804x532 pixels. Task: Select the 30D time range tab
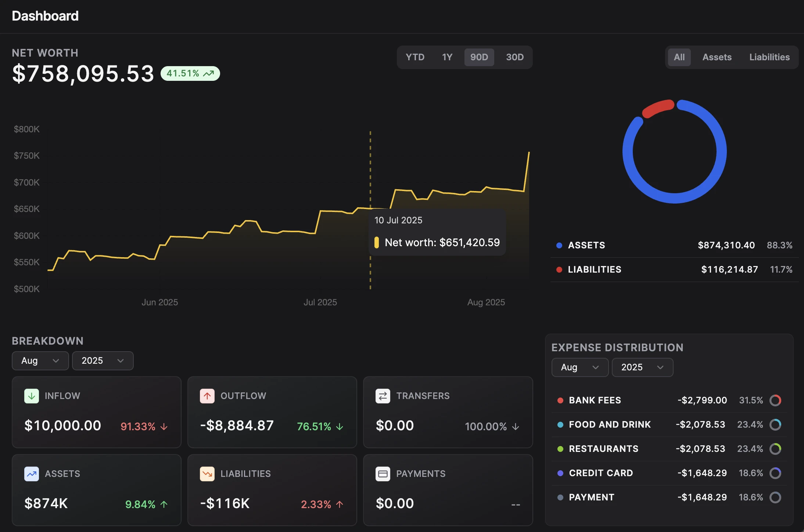coord(514,57)
